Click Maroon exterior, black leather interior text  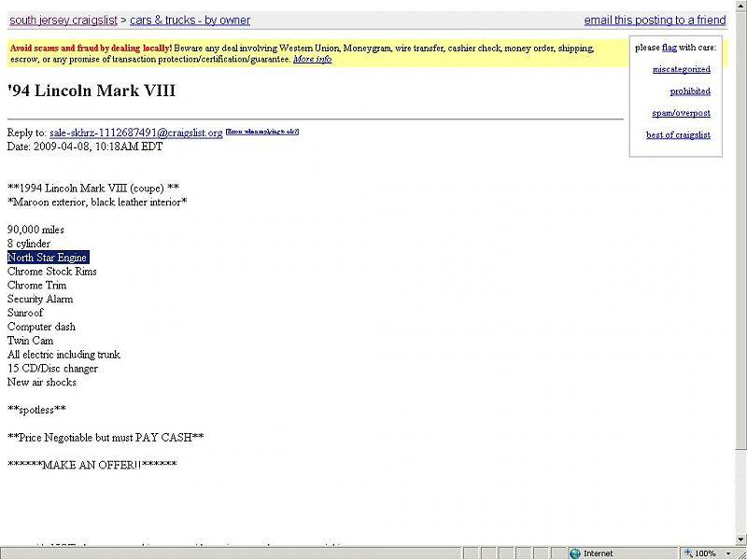click(x=97, y=203)
